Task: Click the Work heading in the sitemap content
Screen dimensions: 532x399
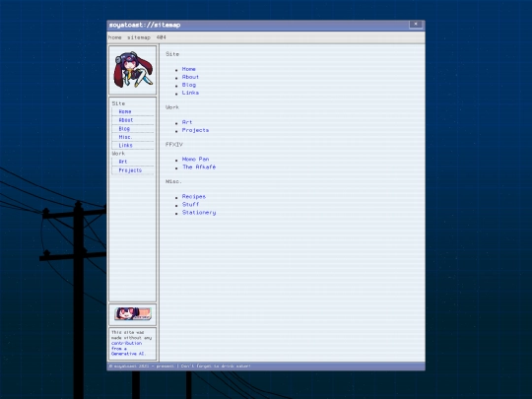Action: click(x=172, y=107)
